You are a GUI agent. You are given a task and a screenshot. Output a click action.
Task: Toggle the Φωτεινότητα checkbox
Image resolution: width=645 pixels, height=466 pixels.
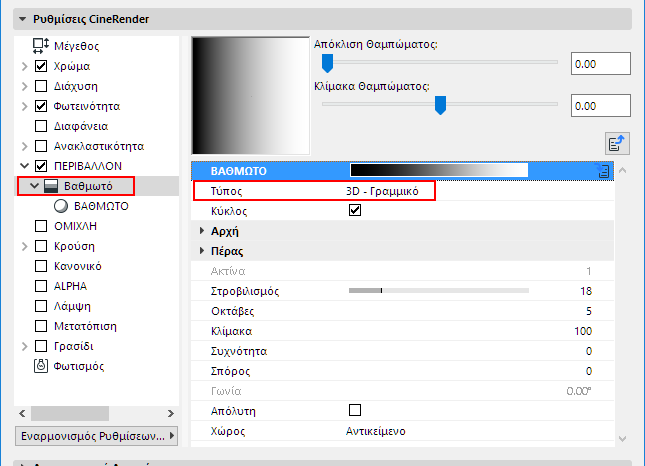[x=41, y=106]
